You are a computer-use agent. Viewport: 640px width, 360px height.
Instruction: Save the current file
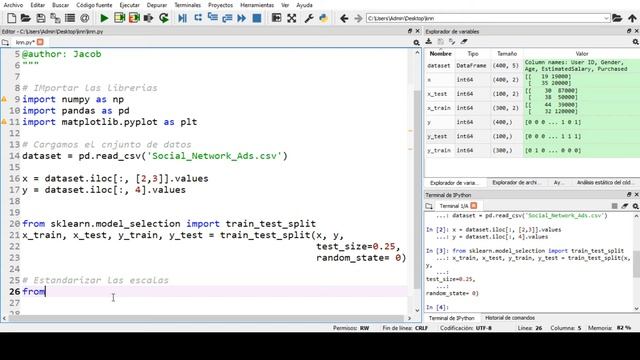pos(40,18)
